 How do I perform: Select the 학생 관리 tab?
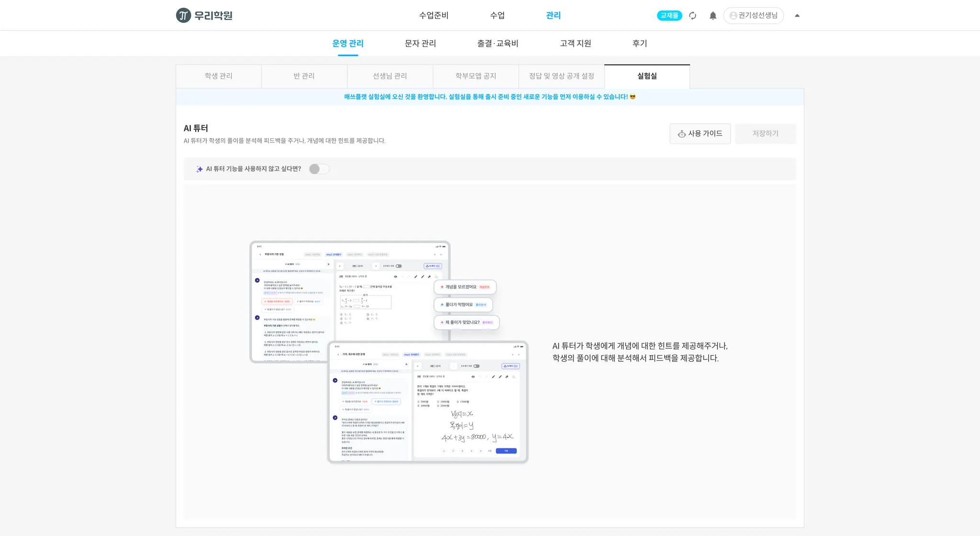click(219, 76)
